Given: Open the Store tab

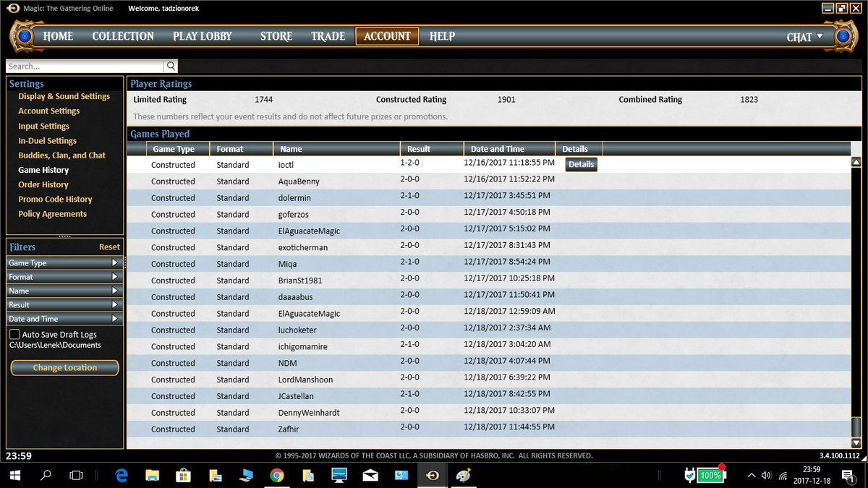Looking at the screenshot, I should (x=276, y=36).
